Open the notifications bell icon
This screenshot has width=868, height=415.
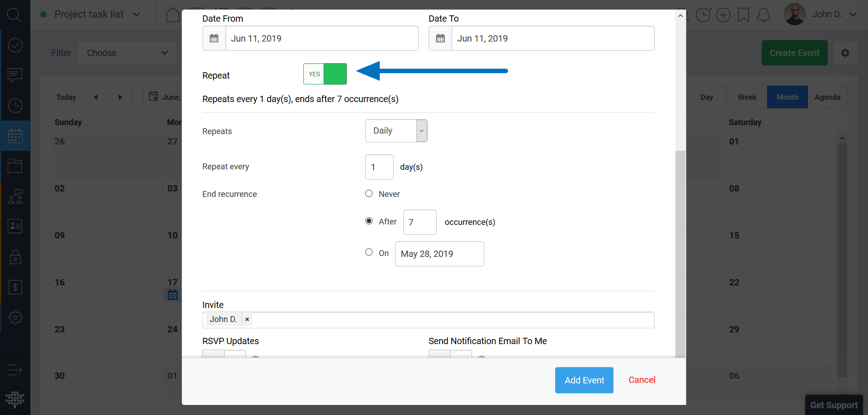(x=764, y=15)
